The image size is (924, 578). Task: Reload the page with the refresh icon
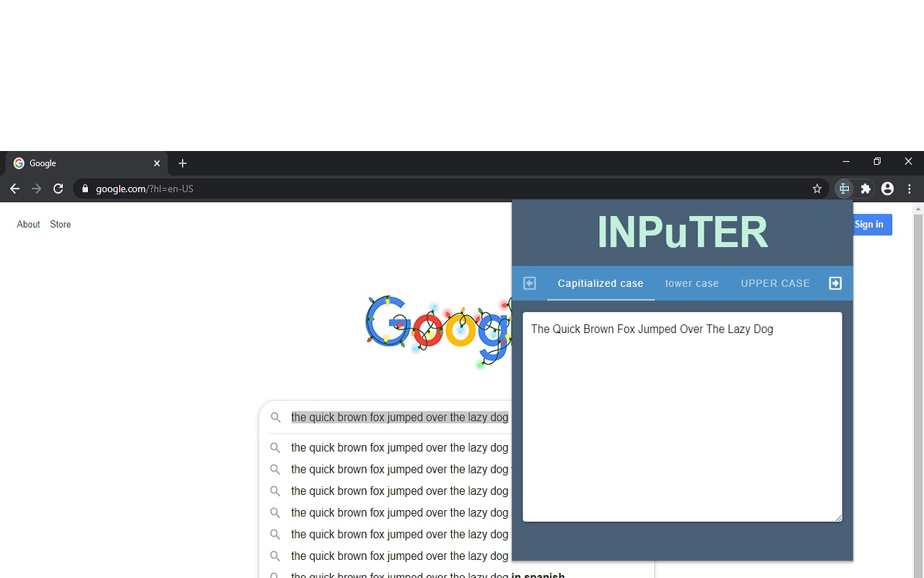click(x=58, y=189)
